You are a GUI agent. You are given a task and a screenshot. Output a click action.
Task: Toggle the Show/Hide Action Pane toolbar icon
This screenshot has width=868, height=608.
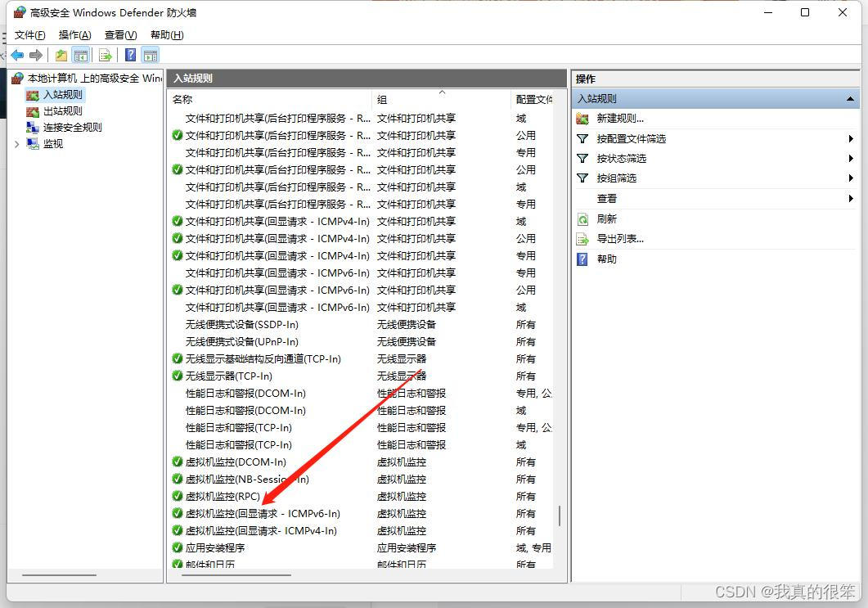pyautogui.click(x=150, y=55)
